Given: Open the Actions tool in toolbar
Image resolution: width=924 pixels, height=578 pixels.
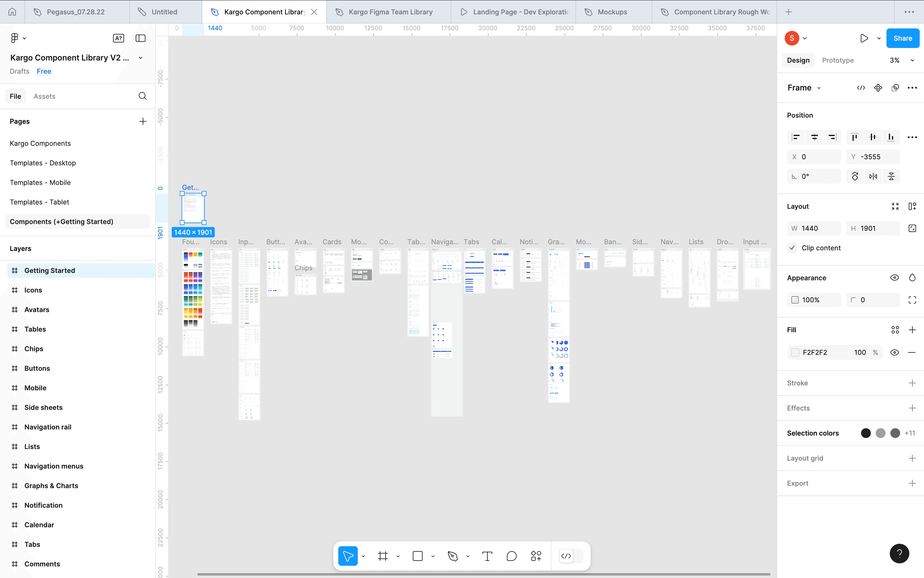Looking at the screenshot, I should pyautogui.click(x=536, y=556).
